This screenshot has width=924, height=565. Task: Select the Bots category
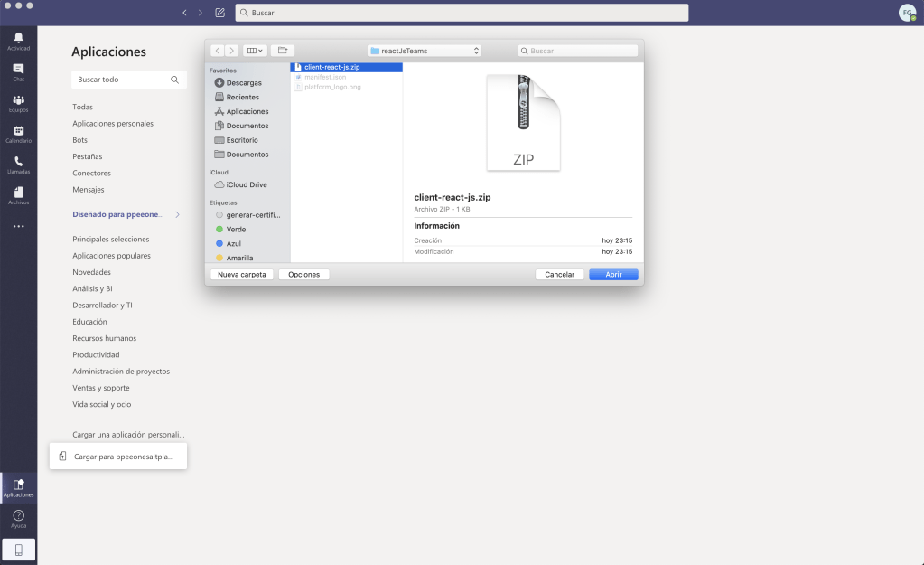80,140
